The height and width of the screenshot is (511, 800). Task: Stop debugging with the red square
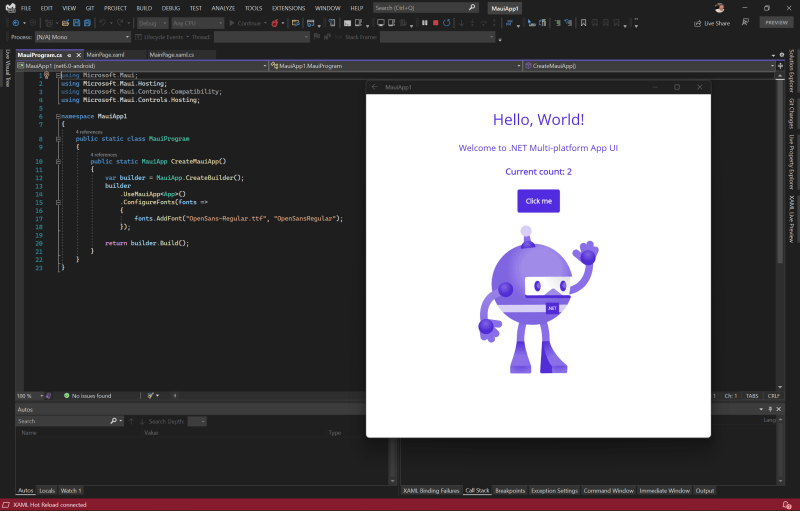tap(436, 23)
